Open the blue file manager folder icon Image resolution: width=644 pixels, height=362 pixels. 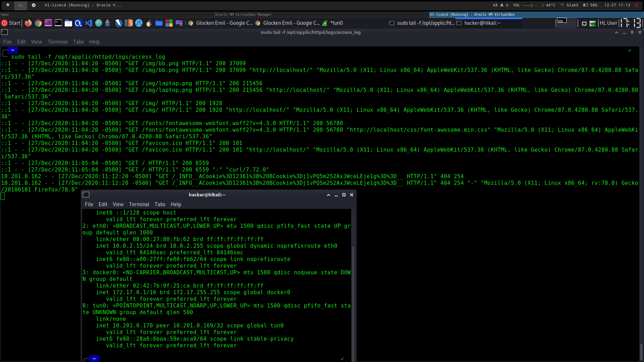(159, 23)
